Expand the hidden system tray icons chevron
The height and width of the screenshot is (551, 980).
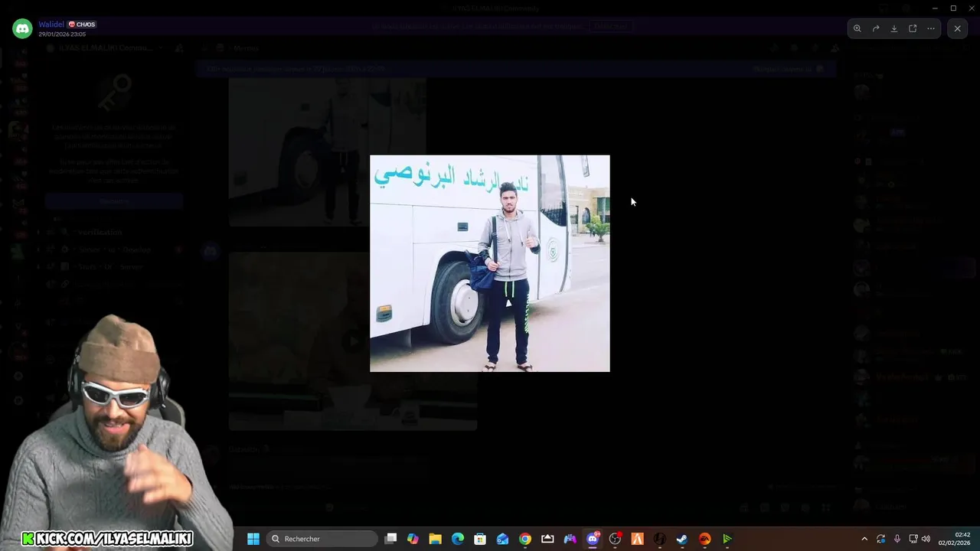coord(864,539)
